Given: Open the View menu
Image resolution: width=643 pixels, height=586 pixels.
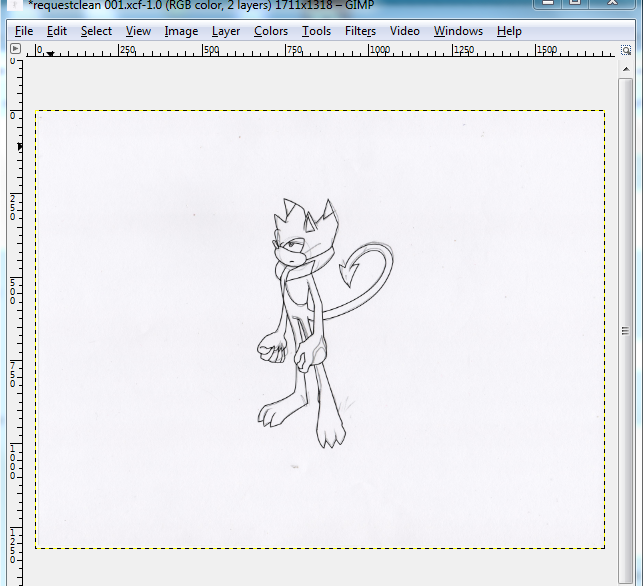Looking at the screenshot, I should pos(138,31).
